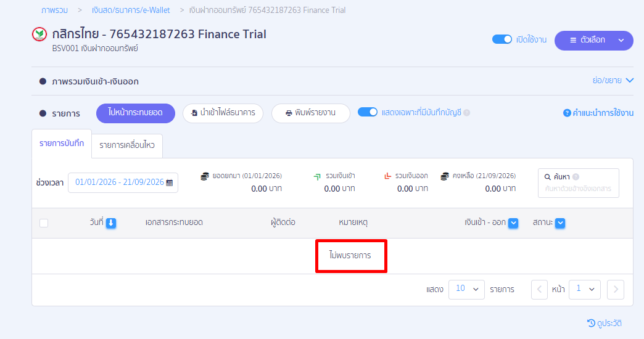Go to ภาพรวม breadcrumb link

point(55,10)
